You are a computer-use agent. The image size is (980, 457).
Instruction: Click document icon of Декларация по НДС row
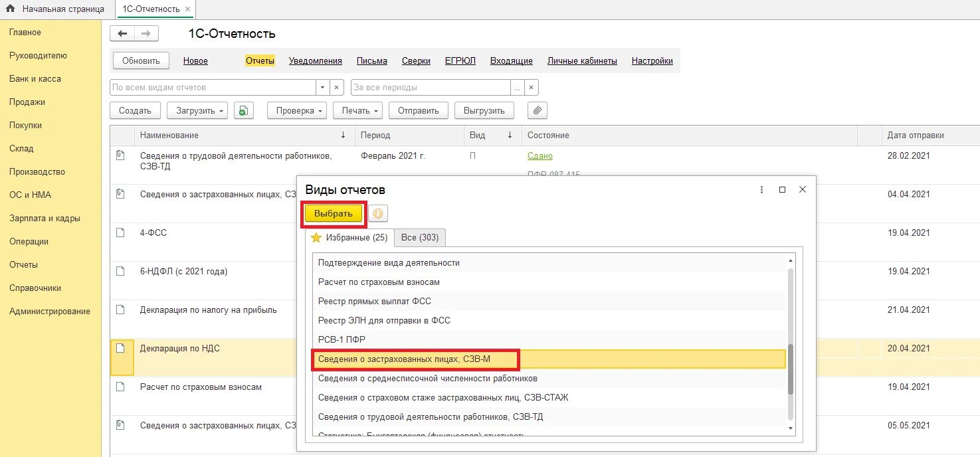(120, 348)
